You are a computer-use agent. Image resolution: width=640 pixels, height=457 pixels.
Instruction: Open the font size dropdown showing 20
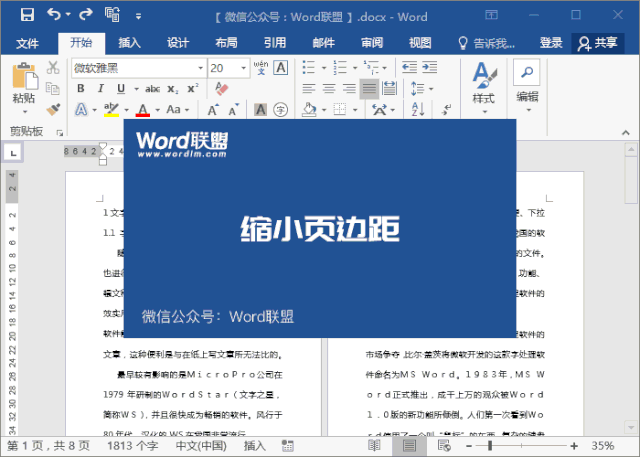(x=244, y=68)
